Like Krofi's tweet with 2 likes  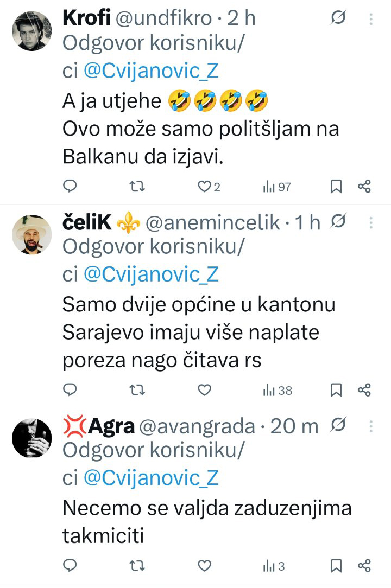pyautogui.click(x=205, y=187)
